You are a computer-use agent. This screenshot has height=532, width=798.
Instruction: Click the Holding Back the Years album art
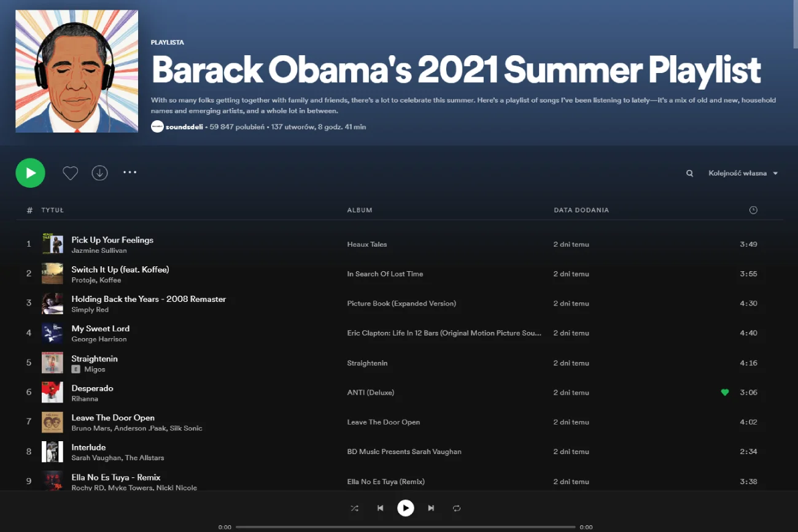(52, 303)
